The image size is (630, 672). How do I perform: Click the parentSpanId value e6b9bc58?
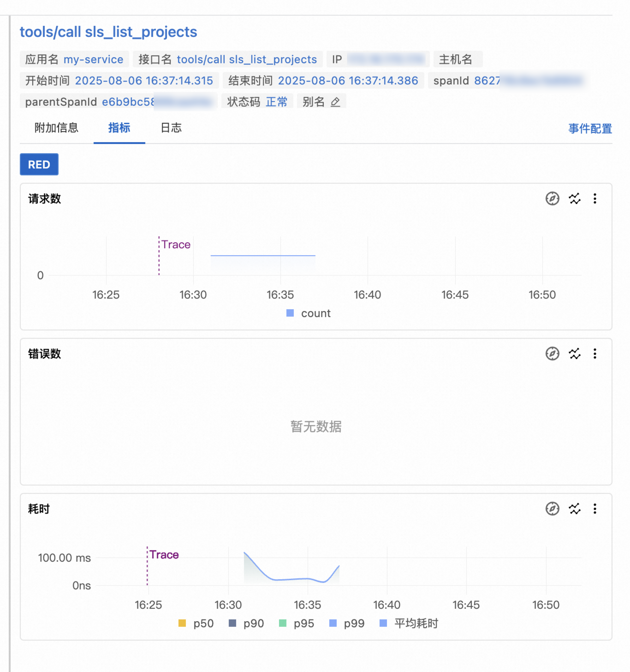[157, 102]
